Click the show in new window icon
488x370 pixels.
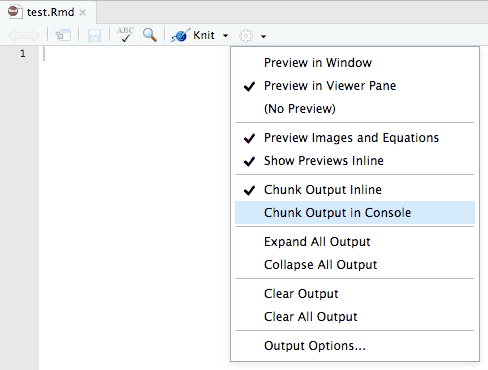63,35
